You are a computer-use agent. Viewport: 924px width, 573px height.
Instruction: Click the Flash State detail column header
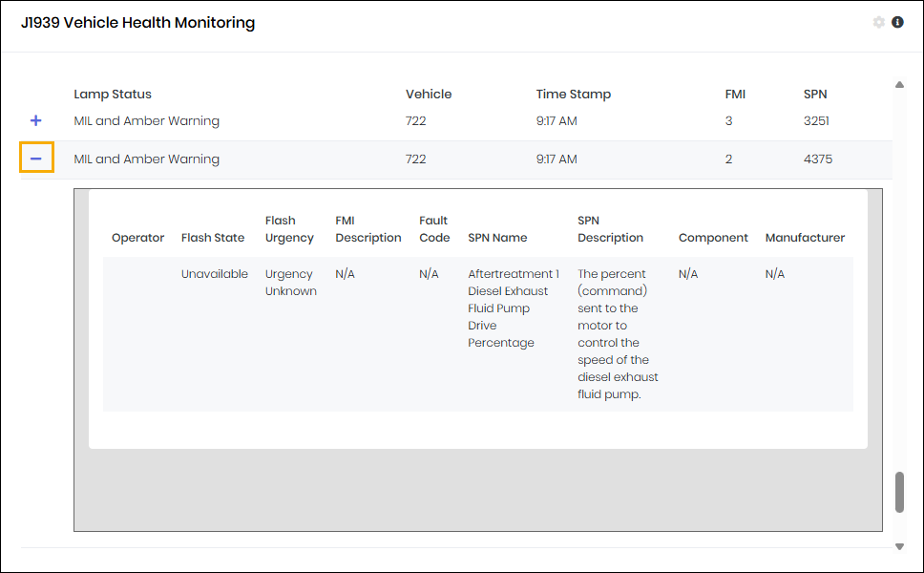[213, 238]
